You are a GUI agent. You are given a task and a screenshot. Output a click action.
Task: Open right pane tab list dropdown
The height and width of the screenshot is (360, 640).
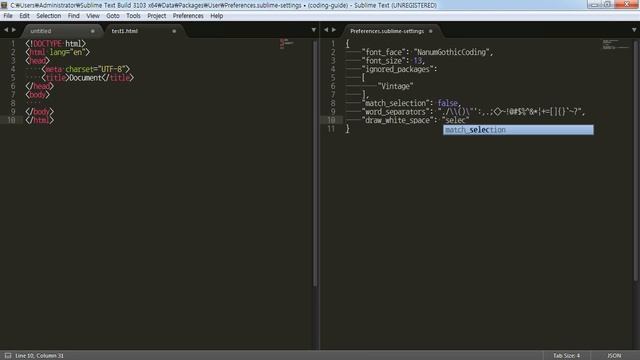coord(634,30)
